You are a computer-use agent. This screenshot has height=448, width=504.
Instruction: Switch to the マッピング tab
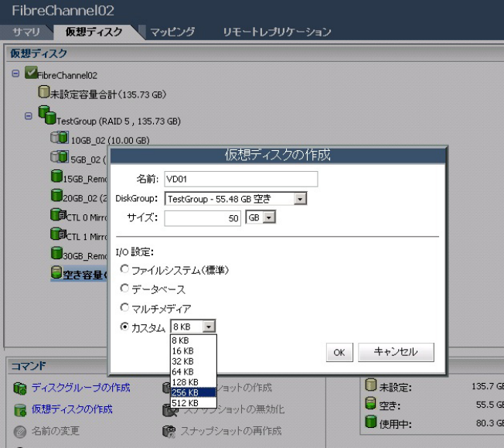[172, 32]
